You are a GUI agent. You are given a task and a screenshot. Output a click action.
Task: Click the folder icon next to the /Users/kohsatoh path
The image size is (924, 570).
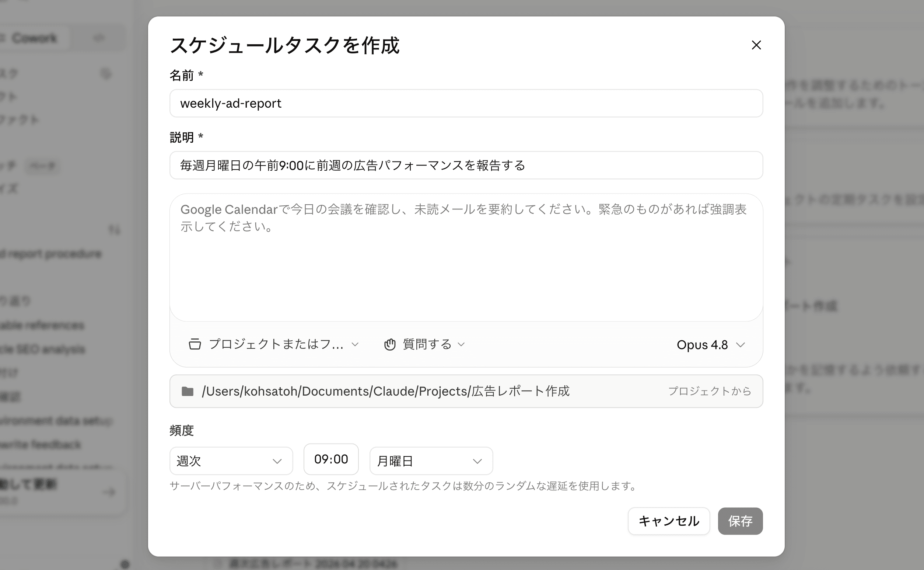(188, 391)
